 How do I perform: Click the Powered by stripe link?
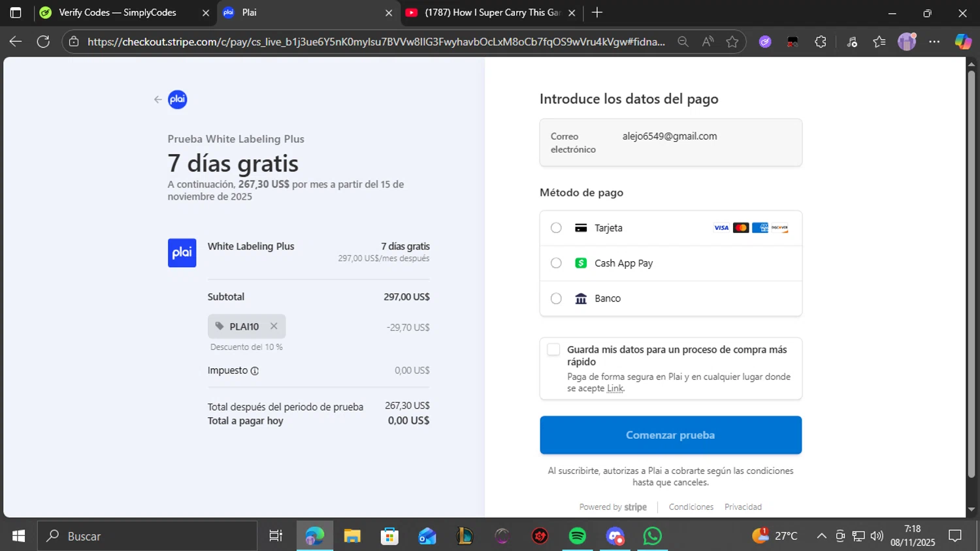click(613, 507)
